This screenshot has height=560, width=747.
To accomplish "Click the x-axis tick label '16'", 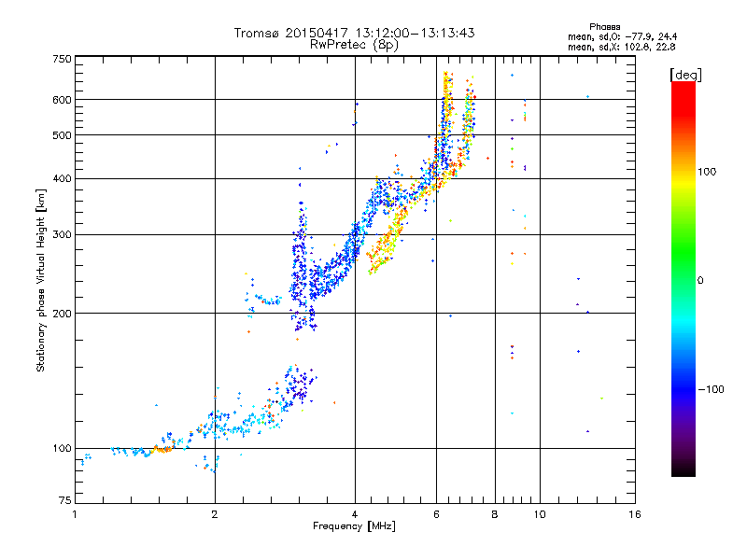I will tap(635, 514).
